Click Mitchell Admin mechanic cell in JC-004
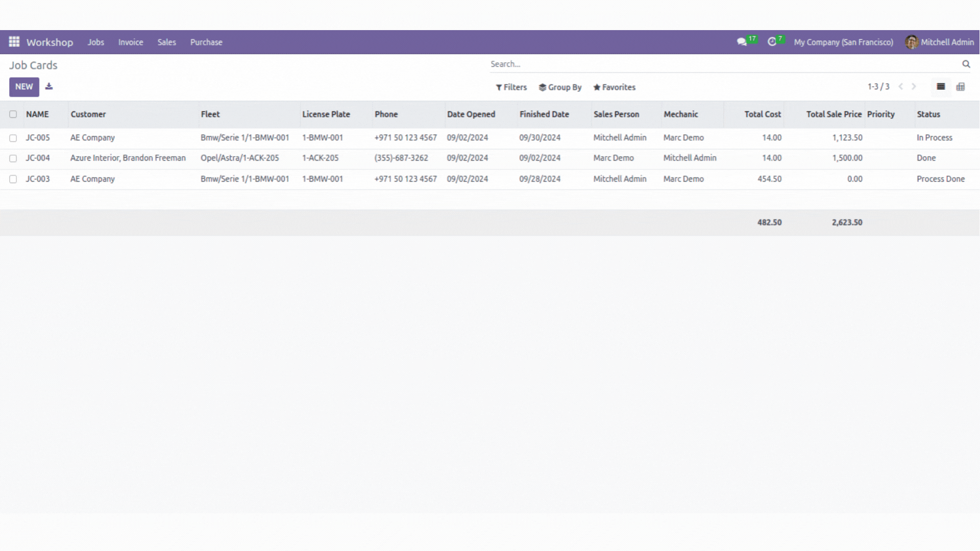 690,158
